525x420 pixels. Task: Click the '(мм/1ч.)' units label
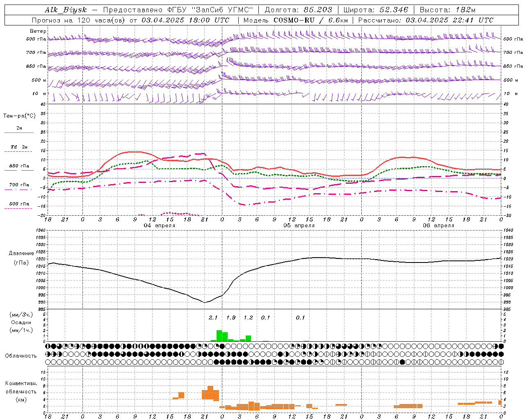[x=21, y=330]
